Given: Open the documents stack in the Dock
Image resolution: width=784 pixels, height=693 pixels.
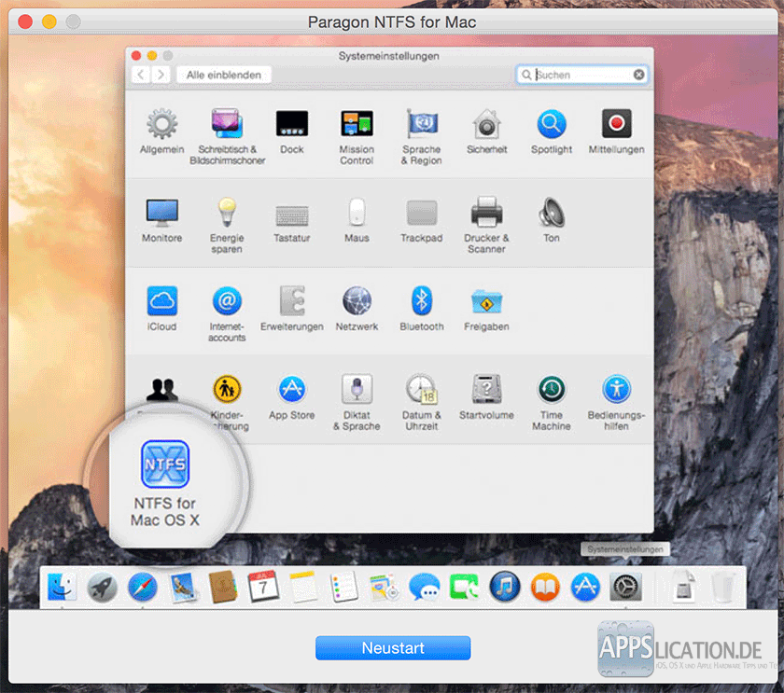Looking at the screenshot, I should point(683,587).
